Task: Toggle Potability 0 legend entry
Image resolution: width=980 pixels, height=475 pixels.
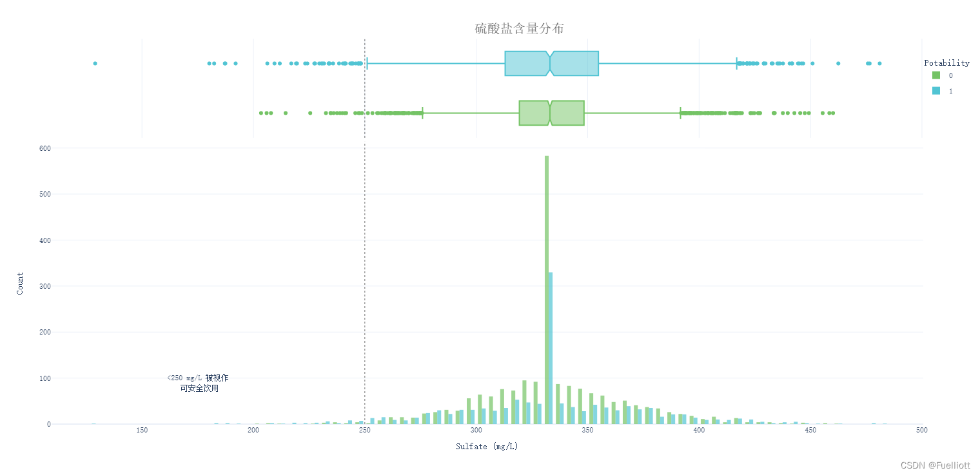Action: tap(942, 76)
